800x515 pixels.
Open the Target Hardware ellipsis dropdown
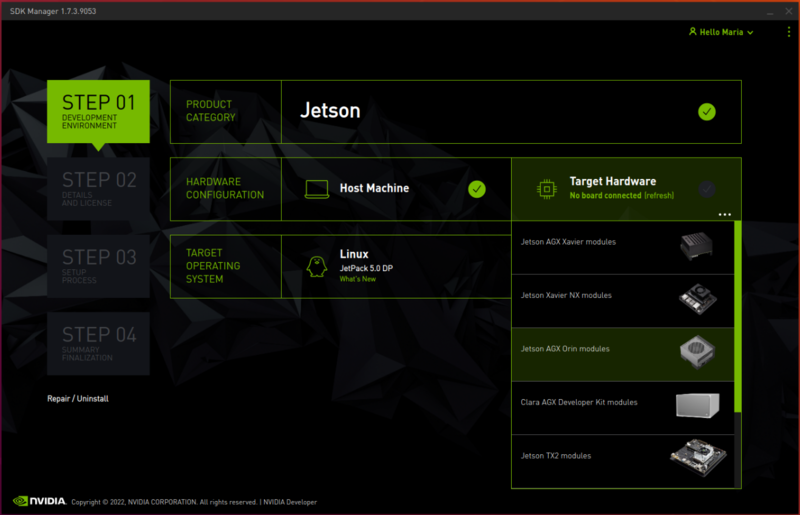[x=724, y=214]
